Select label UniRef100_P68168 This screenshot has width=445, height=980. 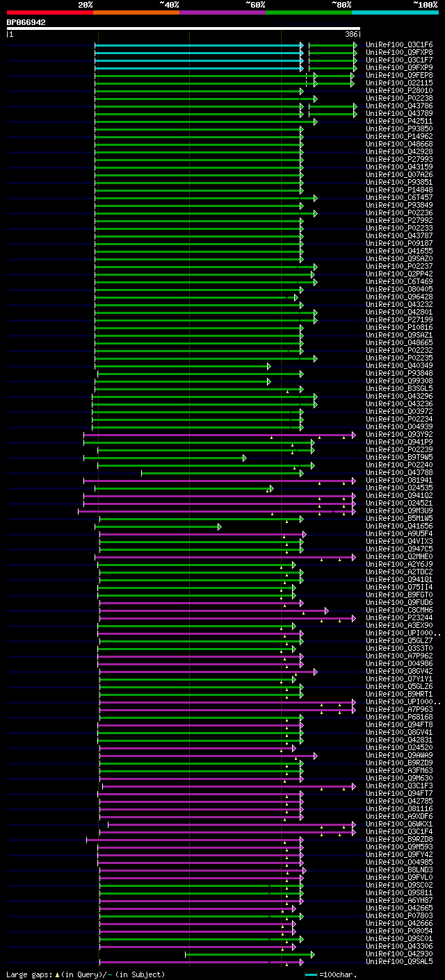[x=399, y=717]
